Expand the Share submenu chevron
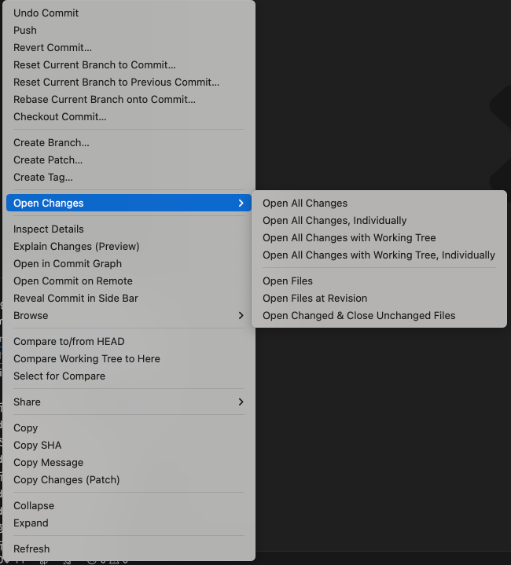This screenshot has width=511, height=565. [241, 402]
